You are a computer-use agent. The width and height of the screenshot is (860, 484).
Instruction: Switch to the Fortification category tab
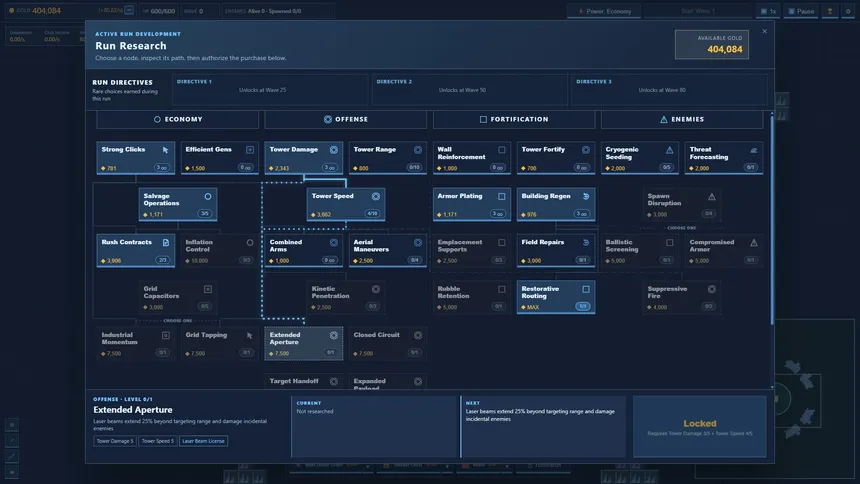coord(514,119)
